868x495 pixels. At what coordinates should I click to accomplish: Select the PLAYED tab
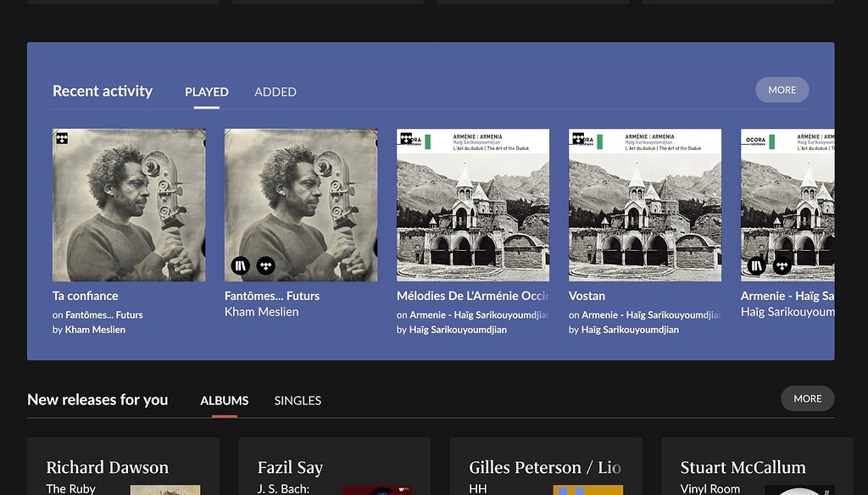click(x=206, y=92)
